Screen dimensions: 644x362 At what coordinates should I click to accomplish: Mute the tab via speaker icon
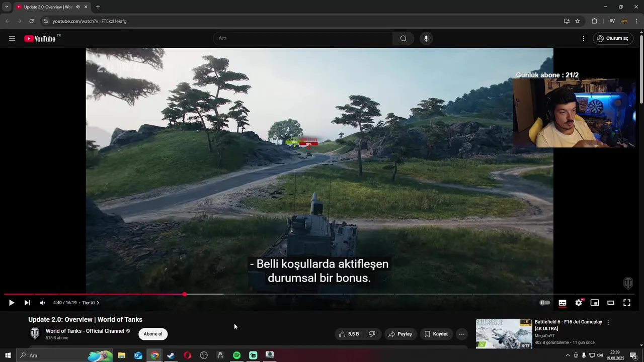click(x=77, y=7)
